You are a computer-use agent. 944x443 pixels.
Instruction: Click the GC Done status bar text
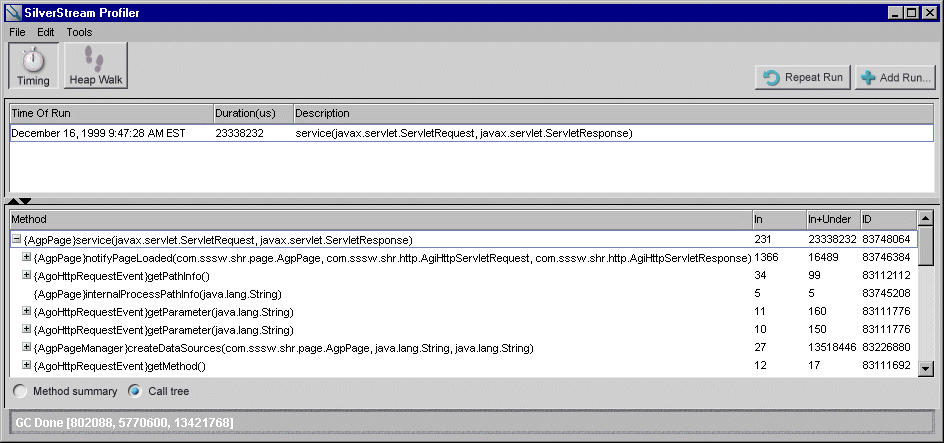tap(125, 423)
